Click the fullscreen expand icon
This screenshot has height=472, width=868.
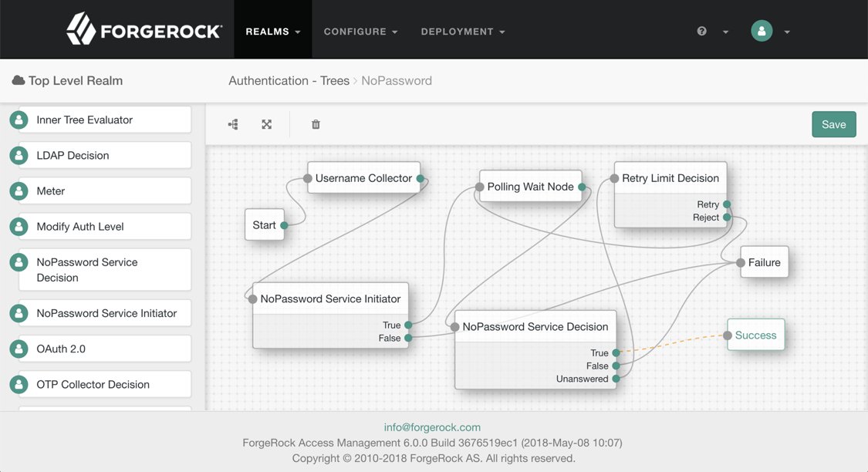[x=267, y=124]
